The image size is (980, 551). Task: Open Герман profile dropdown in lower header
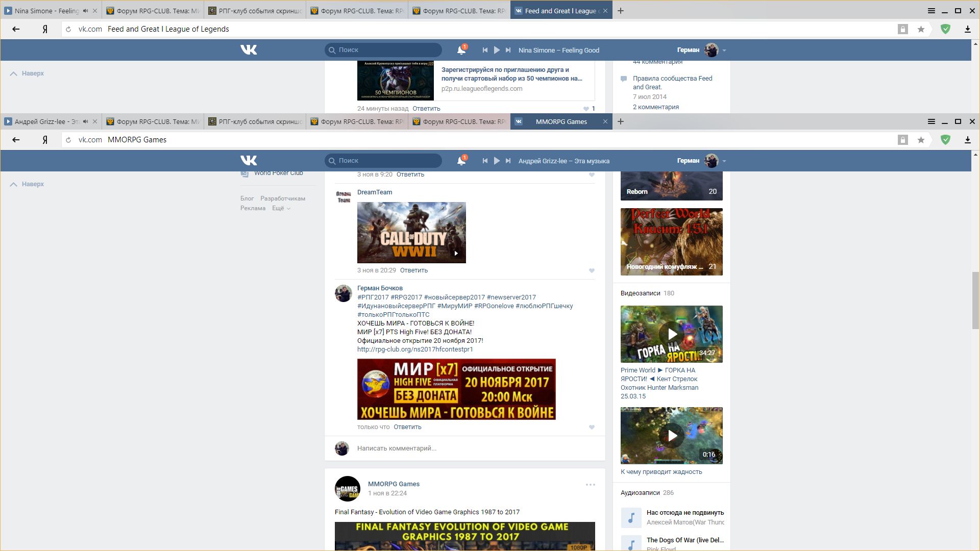724,161
